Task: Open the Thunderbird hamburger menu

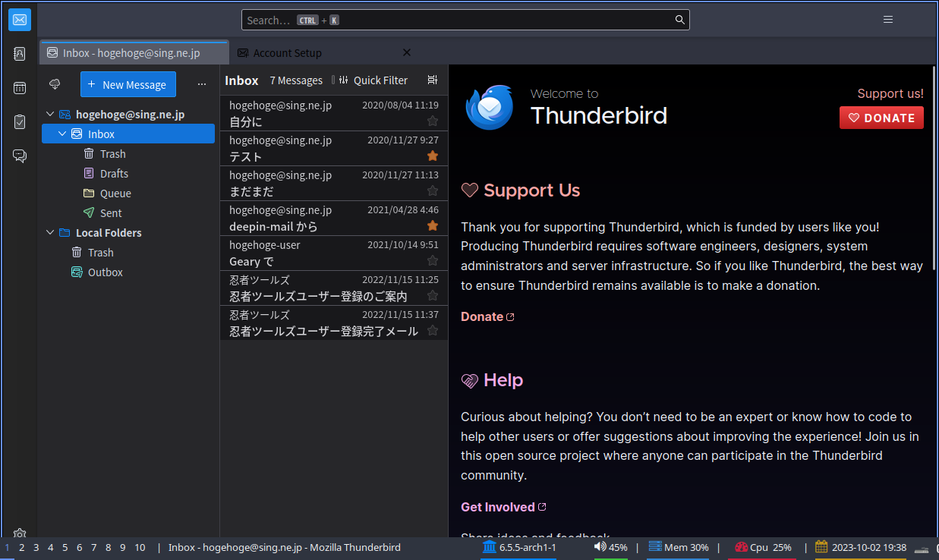Action: (888, 20)
